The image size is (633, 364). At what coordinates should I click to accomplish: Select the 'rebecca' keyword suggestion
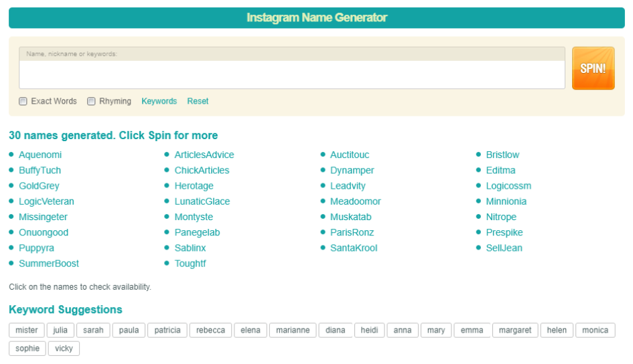click(x=210, y=330)
